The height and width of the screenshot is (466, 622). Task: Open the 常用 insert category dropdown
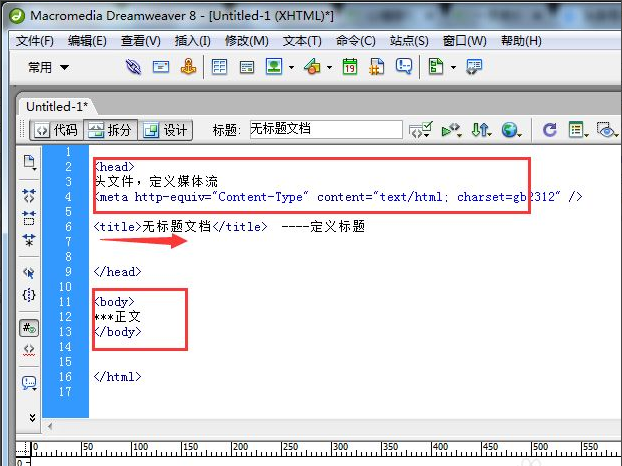[48, 67]
